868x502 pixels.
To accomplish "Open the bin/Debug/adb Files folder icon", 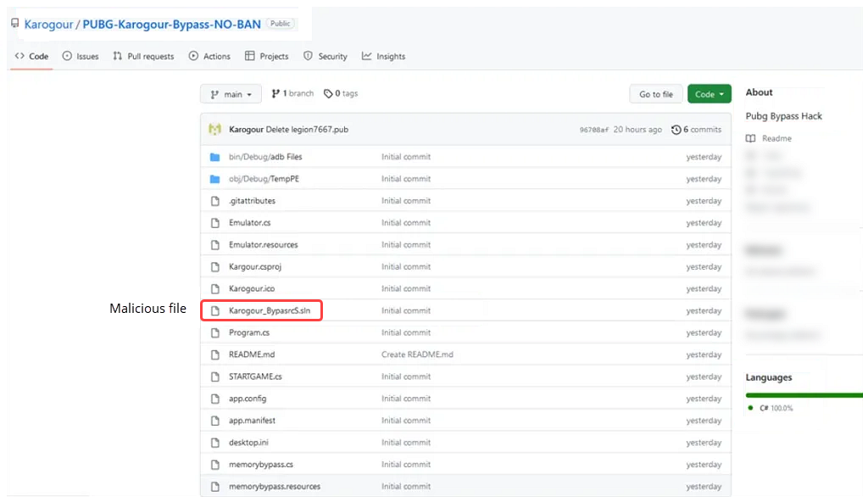I will tap(215, 156).
